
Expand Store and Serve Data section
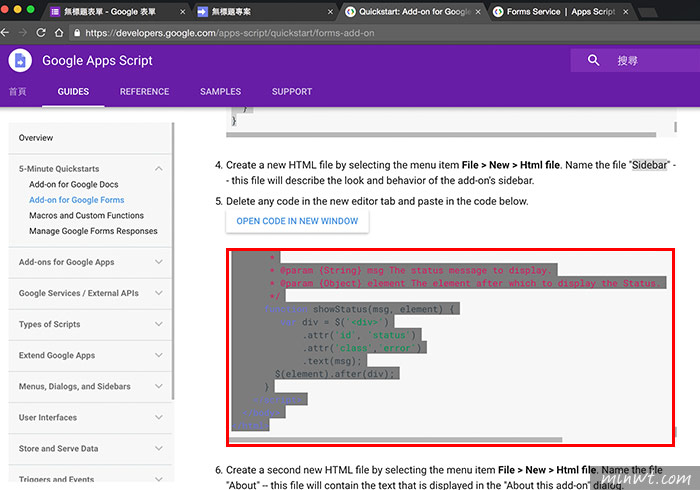(x=158, y=448)
